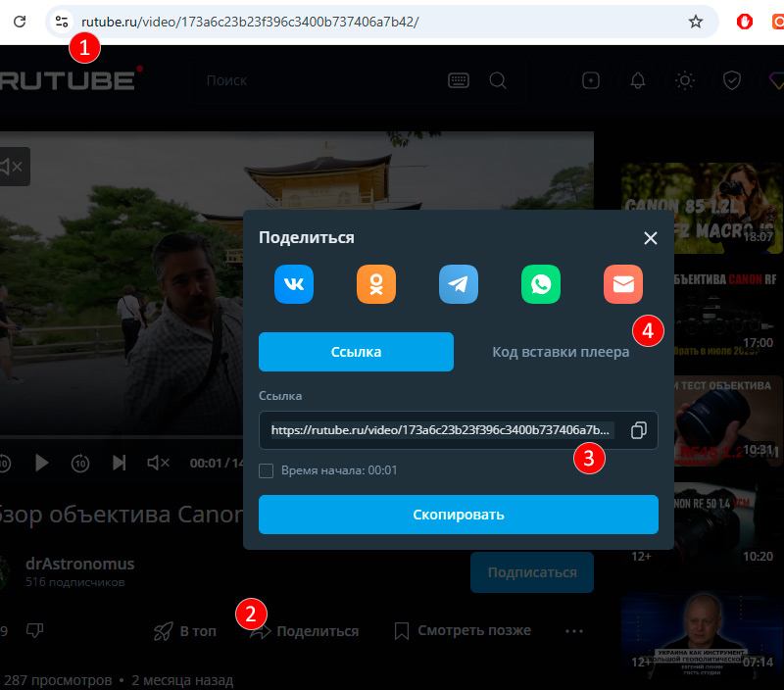Switch to Код вставки плеера tab

click(x=560, y=352)
